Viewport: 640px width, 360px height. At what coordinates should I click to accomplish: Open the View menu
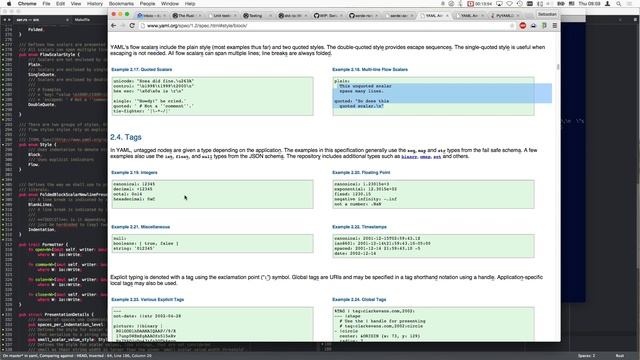point(76,4)
